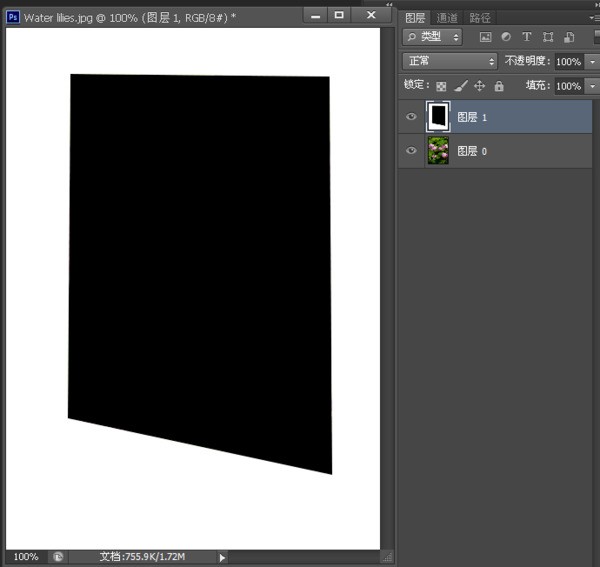The image size is (600, 567).
Task: Click the status bar preview icon next to 100%
Action: pos(58,557)
